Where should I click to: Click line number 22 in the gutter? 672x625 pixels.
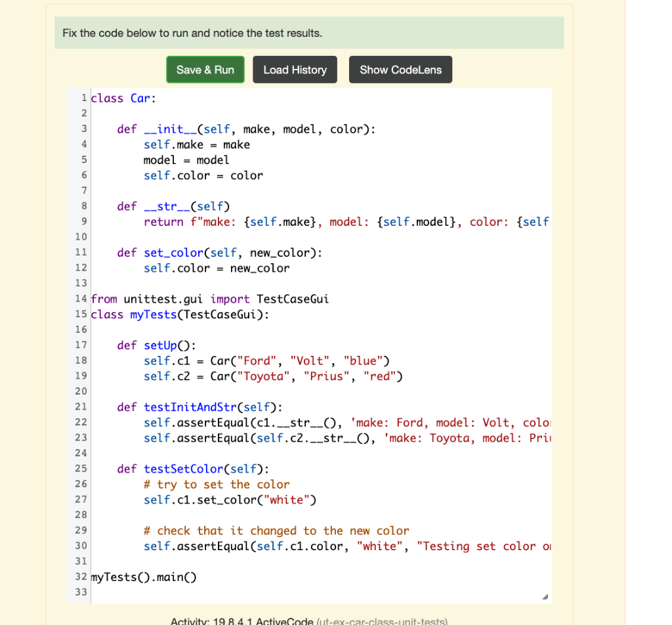80,422
